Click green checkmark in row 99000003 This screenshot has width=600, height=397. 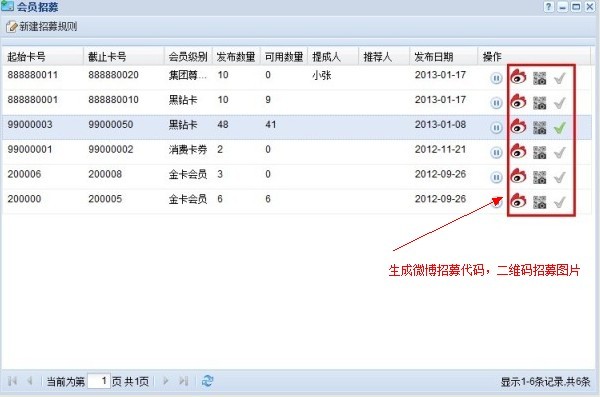click(x=559, y=128)
